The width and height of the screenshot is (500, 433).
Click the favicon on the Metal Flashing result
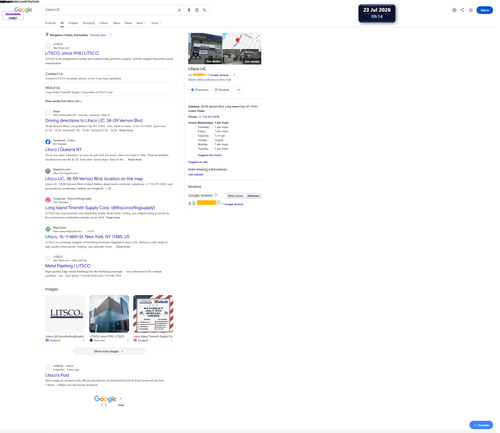[48, 258]
